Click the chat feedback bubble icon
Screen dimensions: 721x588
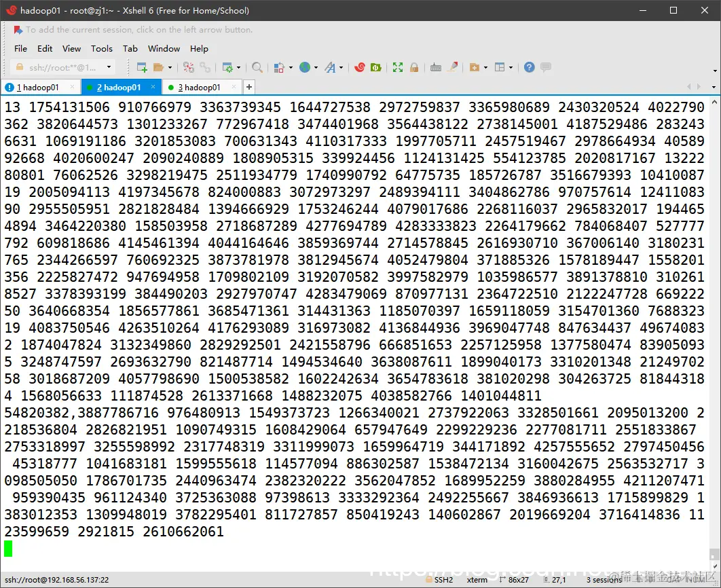pyautogui.click(x=546, y=68)
